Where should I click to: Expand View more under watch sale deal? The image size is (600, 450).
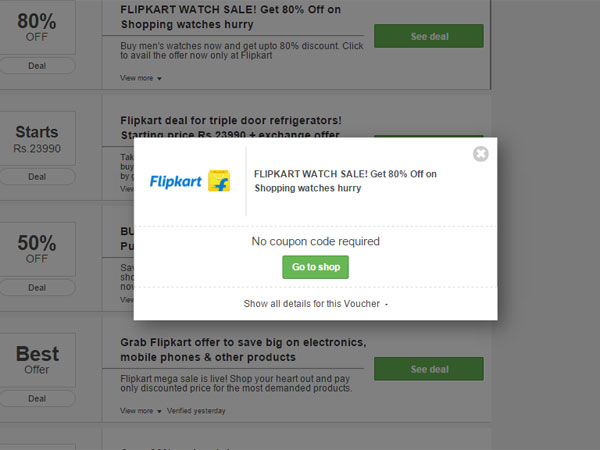139,77
